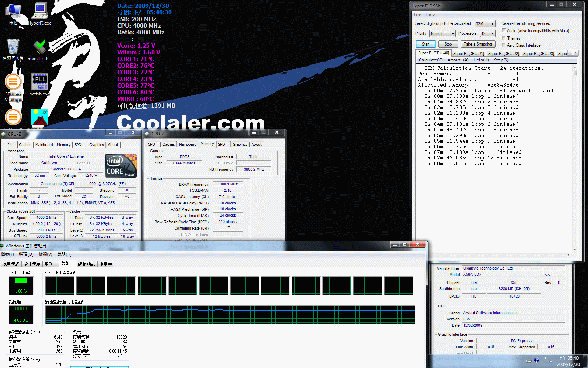The height and width of the screenshot is (368, 588).
Task: Open the About...(A) menu in Super PI
Action: [x=458, y=60]
